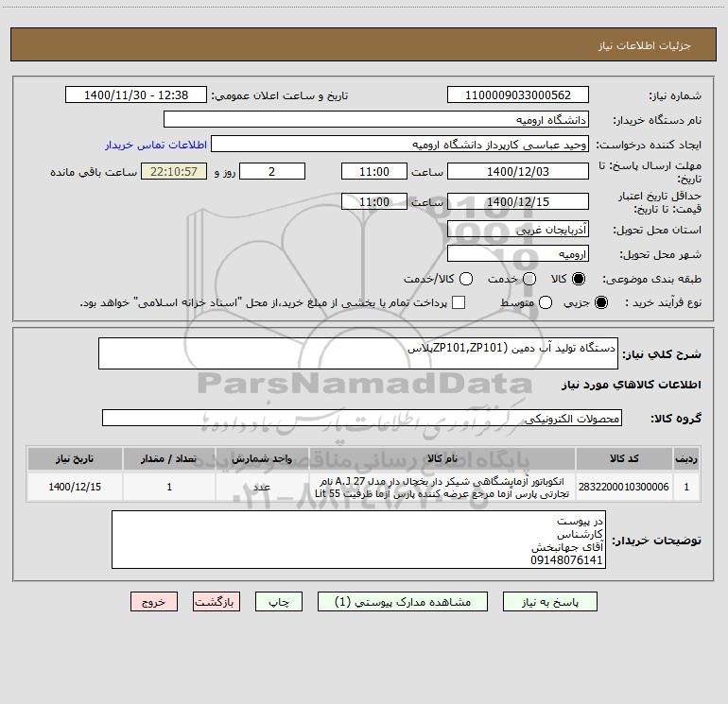Select the خدمت radio button
The width and height of the screenshot is (728, 704).
click(x=529, y=279)
